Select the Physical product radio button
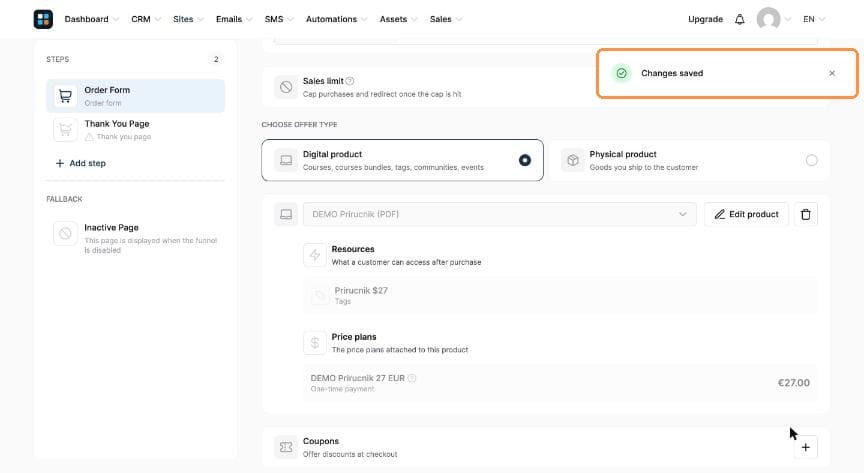Viewport: 864px width, 473px height. point(812,160)
